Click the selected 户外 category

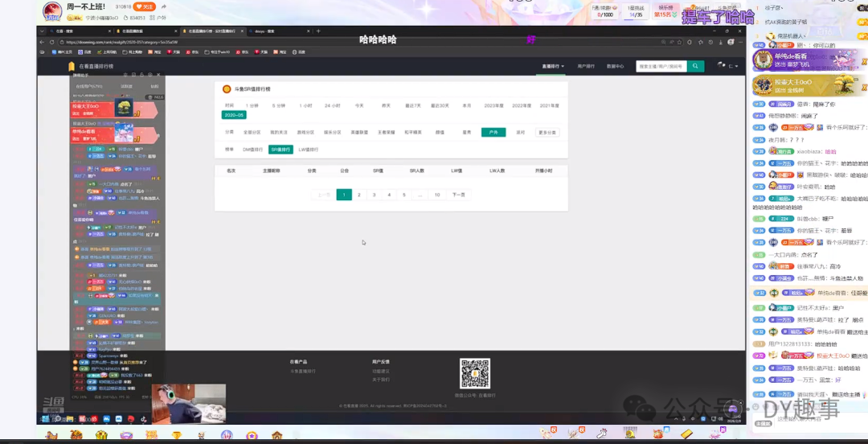click(493, 133)
